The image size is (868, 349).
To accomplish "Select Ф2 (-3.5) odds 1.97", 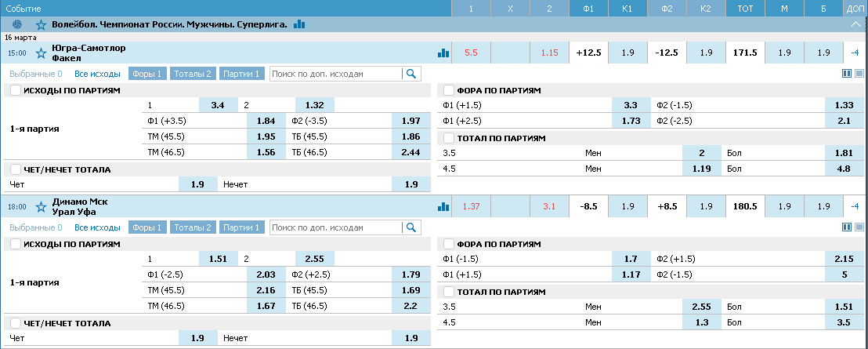I will tap(410, 121).
